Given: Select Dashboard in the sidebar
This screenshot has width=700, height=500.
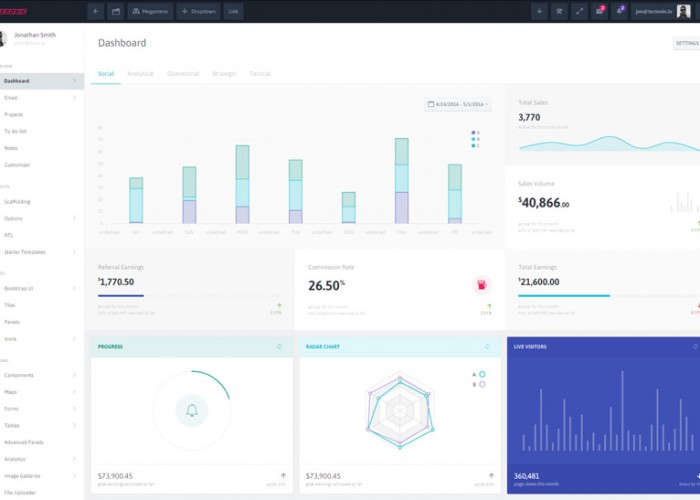Looking at the screenshot, I should [42, 81].
